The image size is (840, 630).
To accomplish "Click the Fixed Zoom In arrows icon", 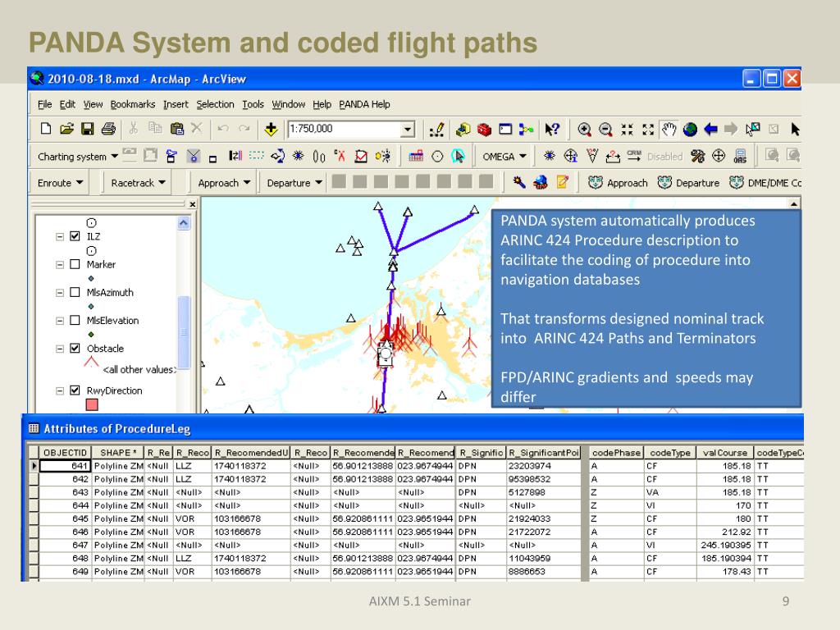I will coord(627,129).
